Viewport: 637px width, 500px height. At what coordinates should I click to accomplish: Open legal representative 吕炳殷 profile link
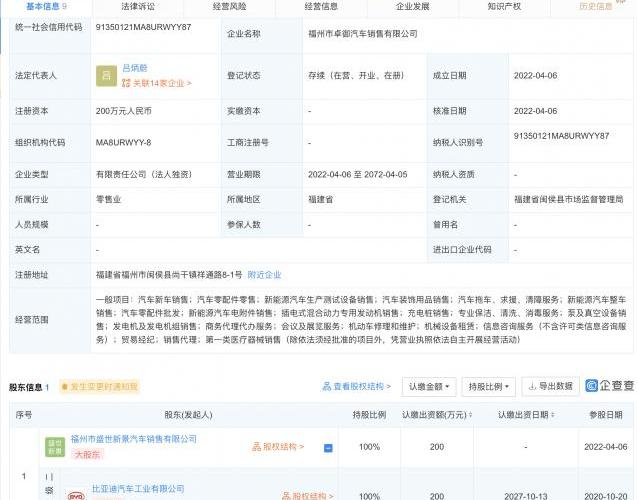click(135, 68)
